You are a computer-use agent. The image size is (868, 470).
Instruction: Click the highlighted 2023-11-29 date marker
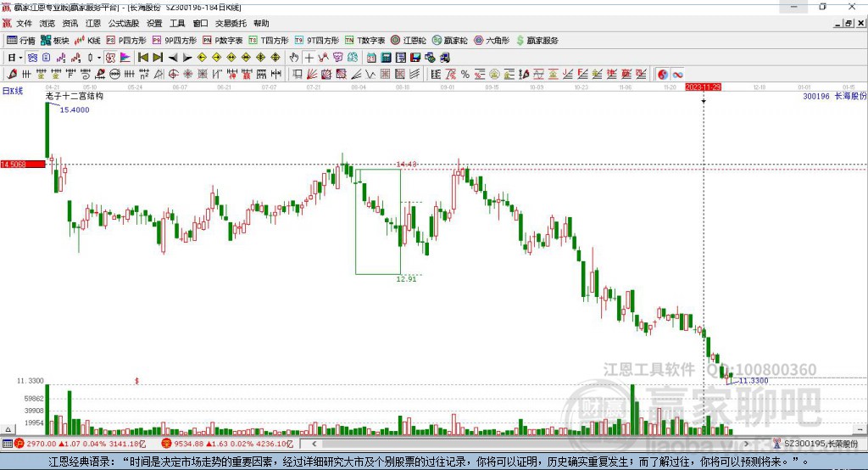point(703,87)
